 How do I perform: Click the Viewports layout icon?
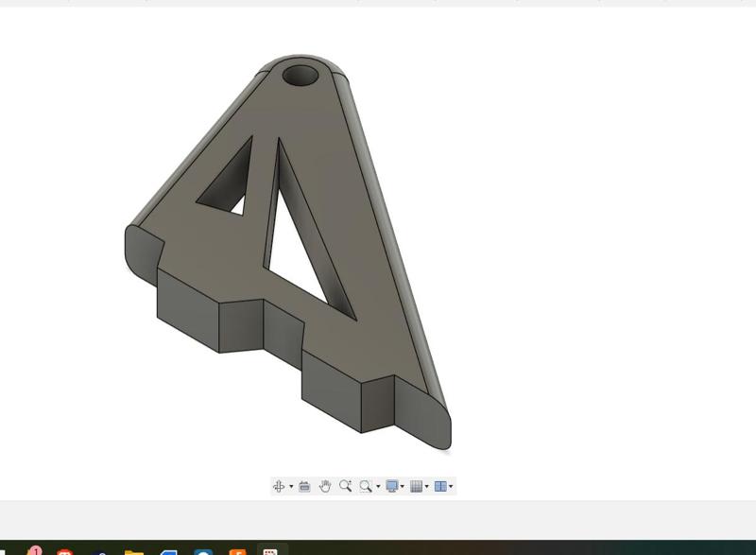440,486
